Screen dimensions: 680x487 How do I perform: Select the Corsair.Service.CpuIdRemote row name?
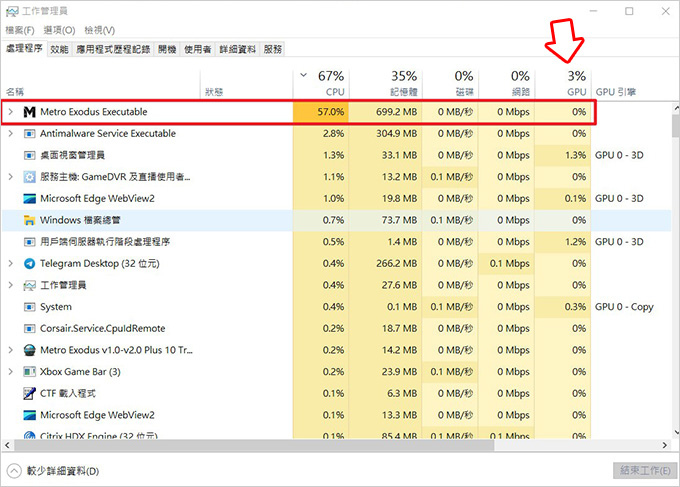click(102, 329)
